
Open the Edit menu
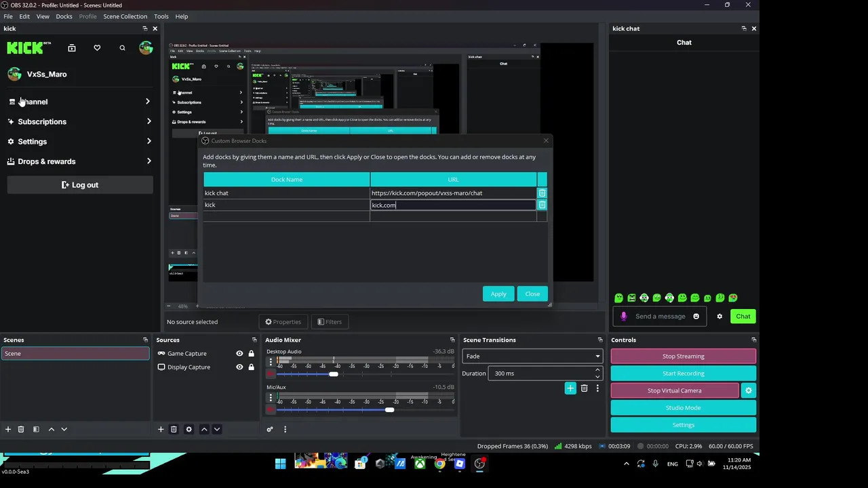[x=24, y=16]
